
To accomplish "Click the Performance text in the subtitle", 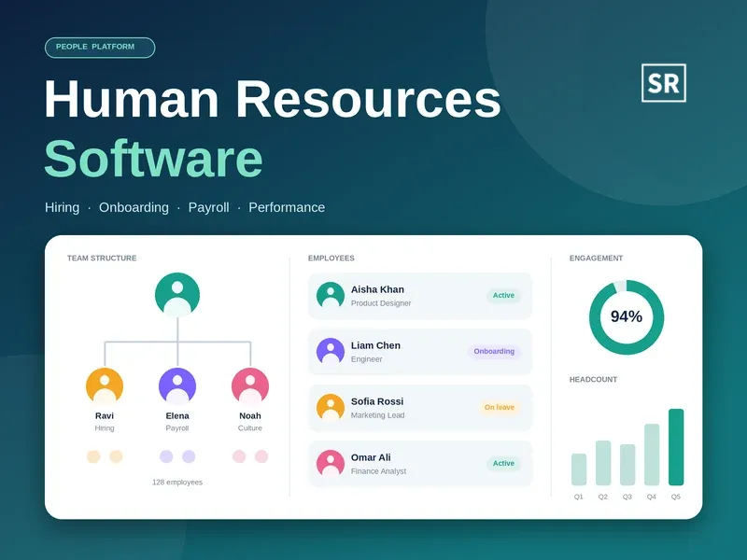I will tap(287, 207).
